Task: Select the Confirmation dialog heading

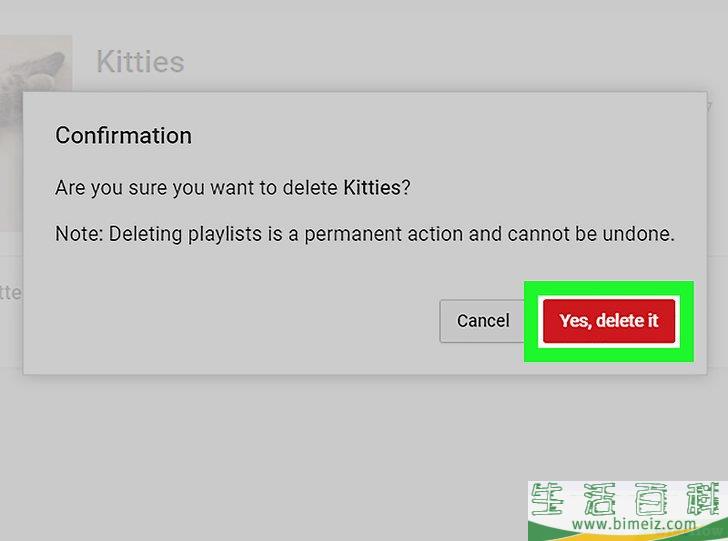Action: [124, 136]
